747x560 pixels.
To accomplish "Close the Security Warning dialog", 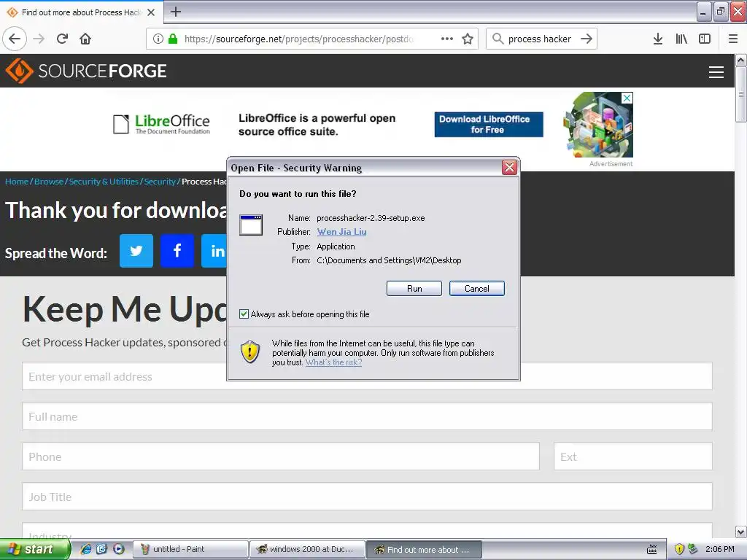I will click(x=509, y=167).
